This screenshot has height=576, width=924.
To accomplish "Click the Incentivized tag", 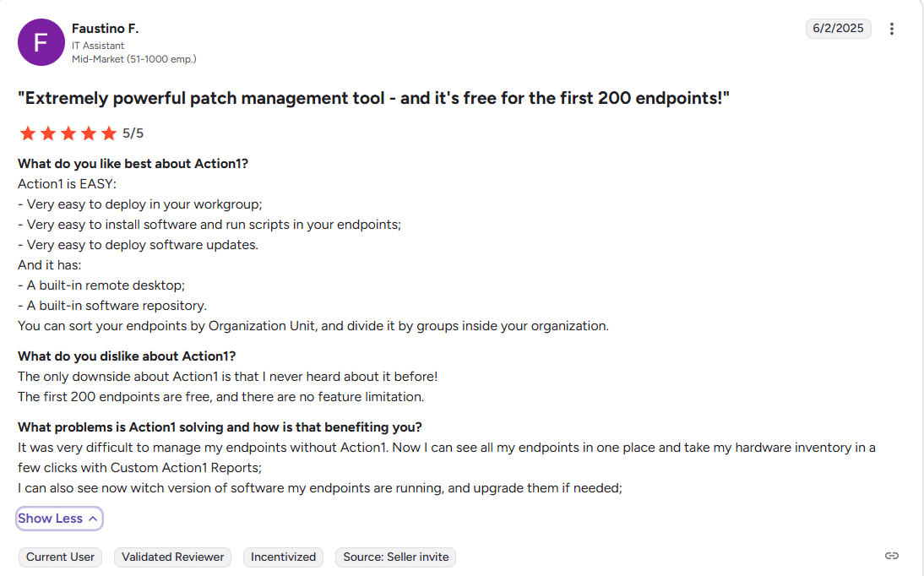I will coord(284,557).
